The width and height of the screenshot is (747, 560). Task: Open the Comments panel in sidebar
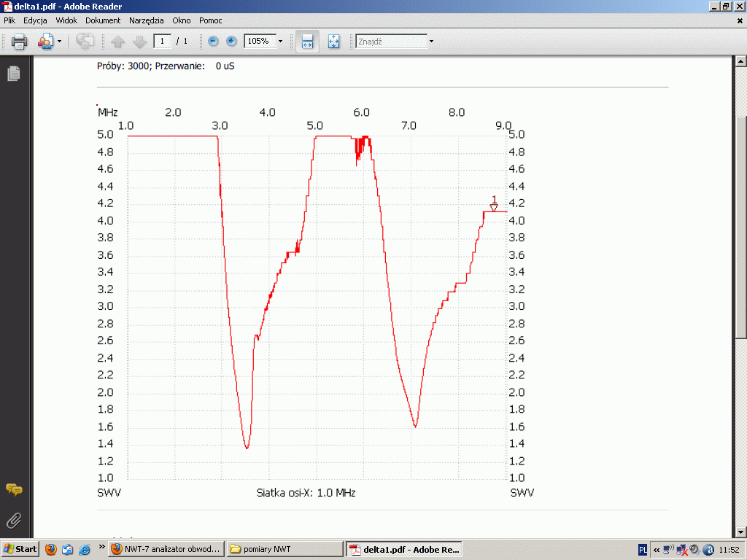coord(13,490)
